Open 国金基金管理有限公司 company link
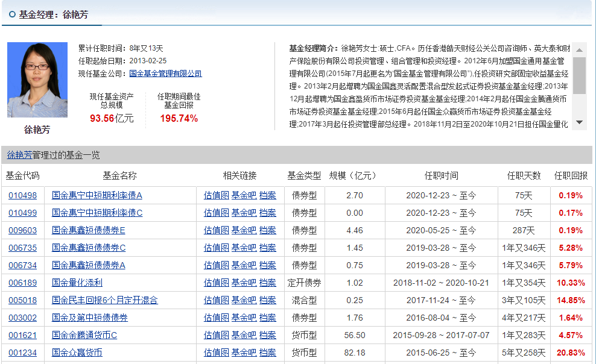This screenshot has width=596, height=364. click(x=165, y=74)
